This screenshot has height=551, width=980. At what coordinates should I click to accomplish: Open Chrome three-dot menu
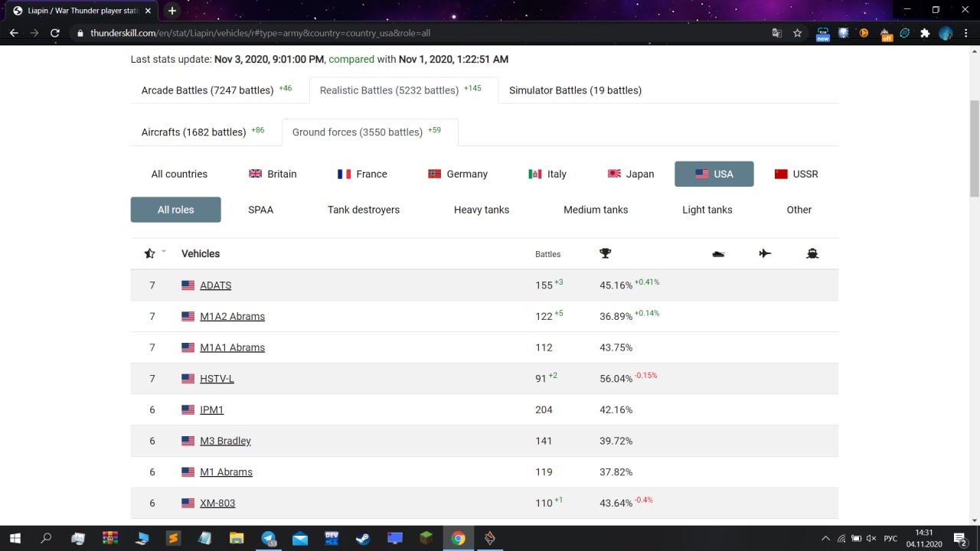966,33
